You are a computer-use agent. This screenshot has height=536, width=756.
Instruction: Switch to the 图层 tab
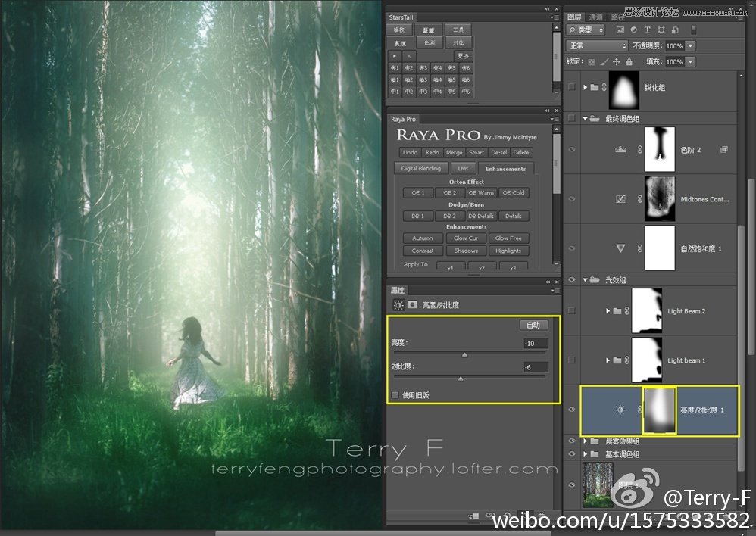[x=574, y=17]
